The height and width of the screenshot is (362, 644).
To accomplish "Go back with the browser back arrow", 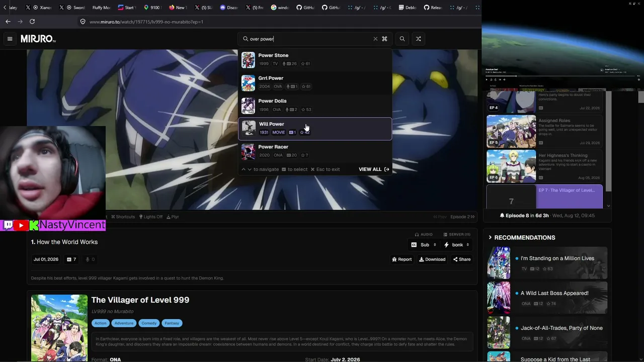I will click(x=8, y=22).
